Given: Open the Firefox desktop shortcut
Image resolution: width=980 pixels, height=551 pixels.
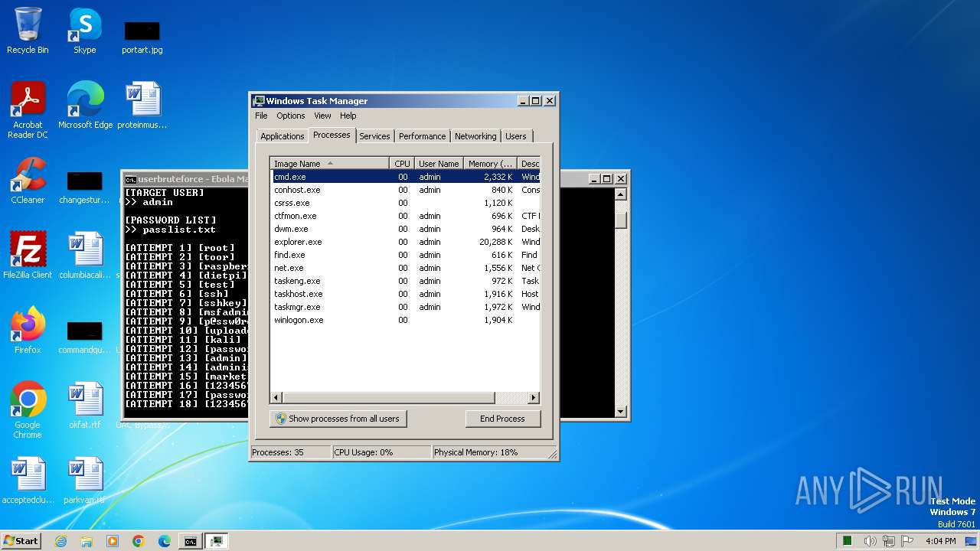Looking at the screenshot, I should [x=28, y=331].
